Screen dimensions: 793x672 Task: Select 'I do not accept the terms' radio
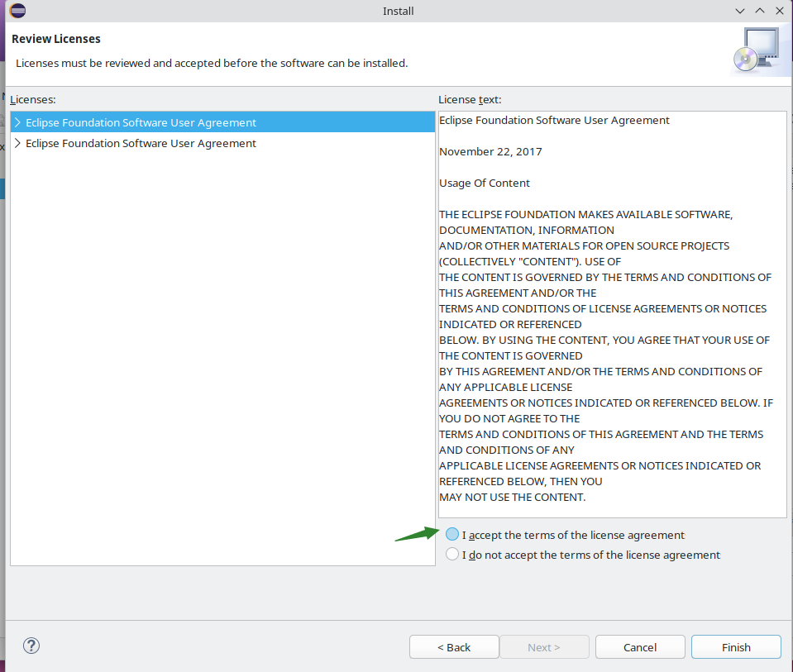point(452,554)
